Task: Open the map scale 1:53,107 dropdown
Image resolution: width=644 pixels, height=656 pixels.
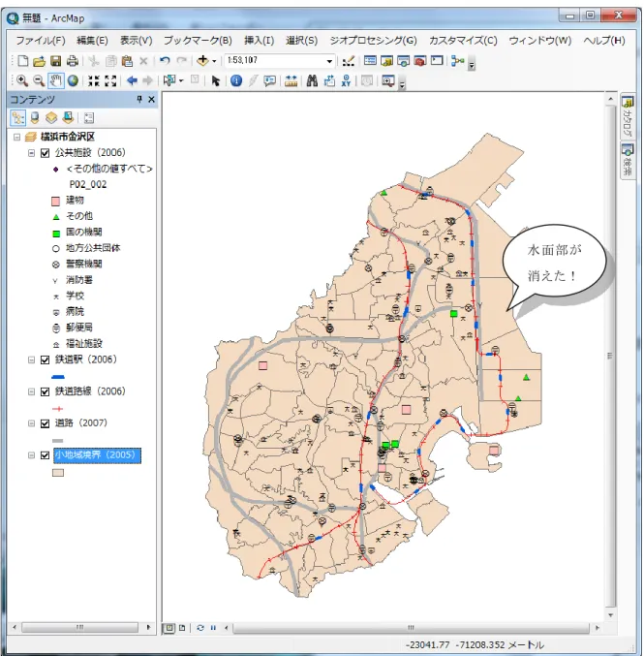Action: 329,61
